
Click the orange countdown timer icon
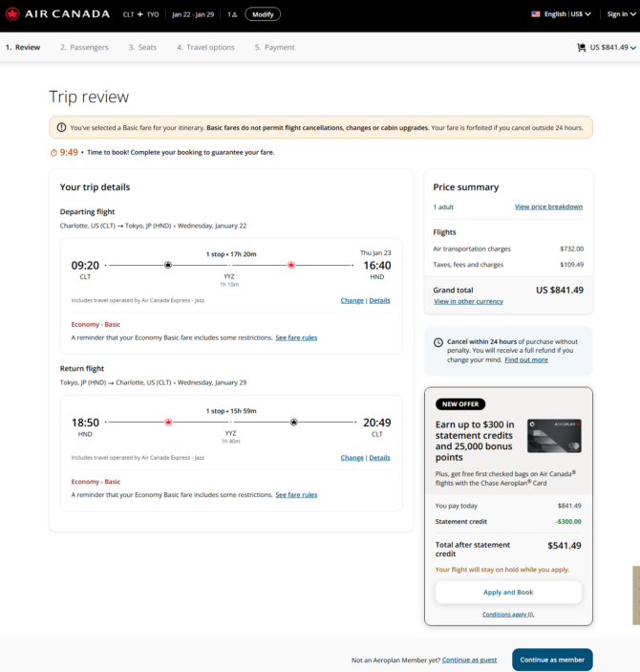[x=53, y=153]
